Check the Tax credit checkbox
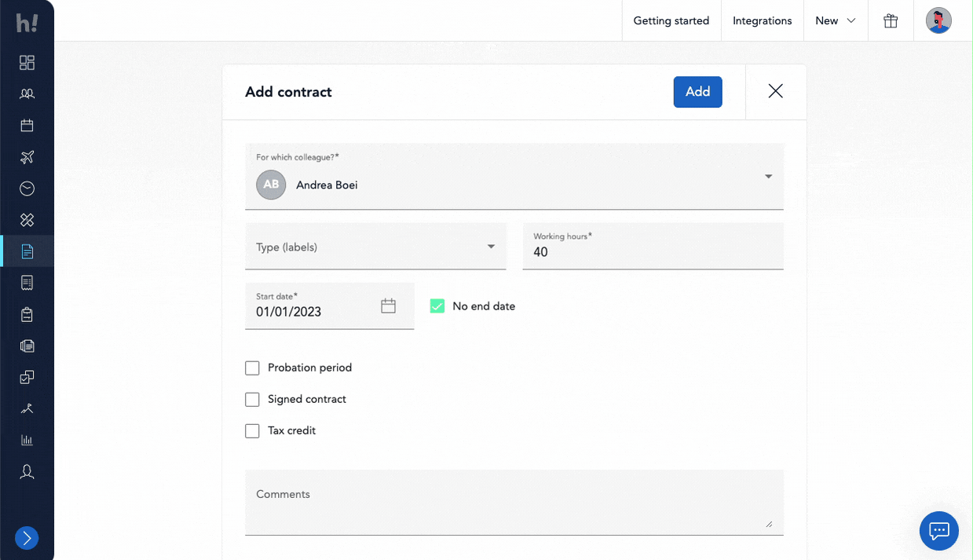This screenshot has height=560, width=973. click(x=252, y=430)
